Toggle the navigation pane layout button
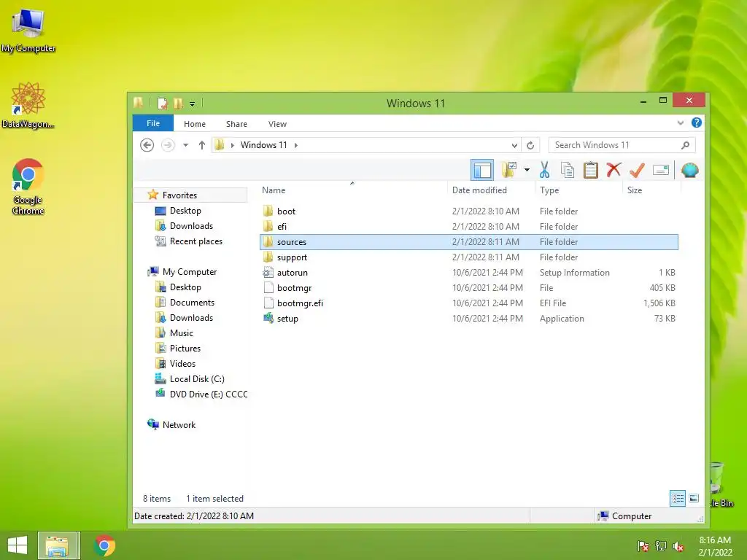 481,170
